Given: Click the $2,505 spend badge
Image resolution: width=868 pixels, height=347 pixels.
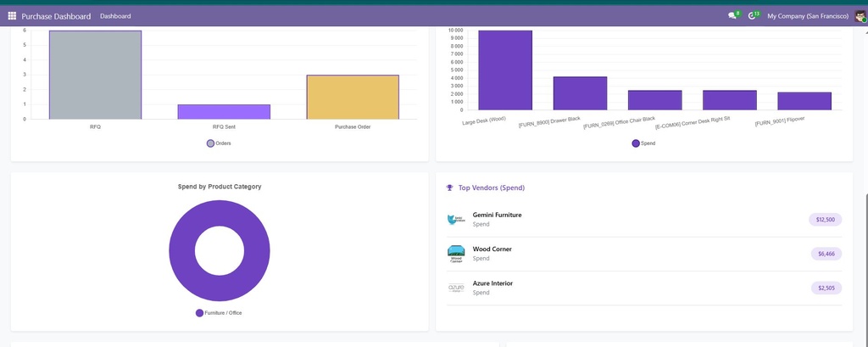Looking at the screenshot, I should 826,288.
